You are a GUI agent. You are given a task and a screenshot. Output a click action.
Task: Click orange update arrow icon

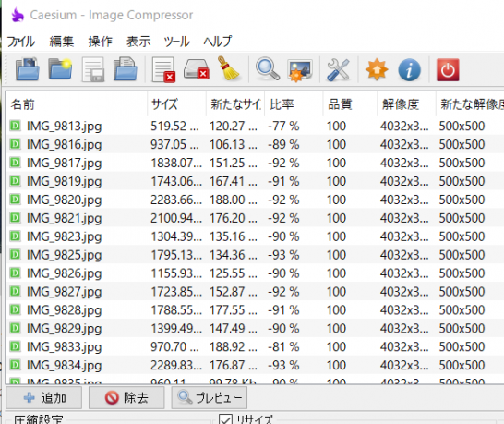pyautogui.click(x=377, y=69)
